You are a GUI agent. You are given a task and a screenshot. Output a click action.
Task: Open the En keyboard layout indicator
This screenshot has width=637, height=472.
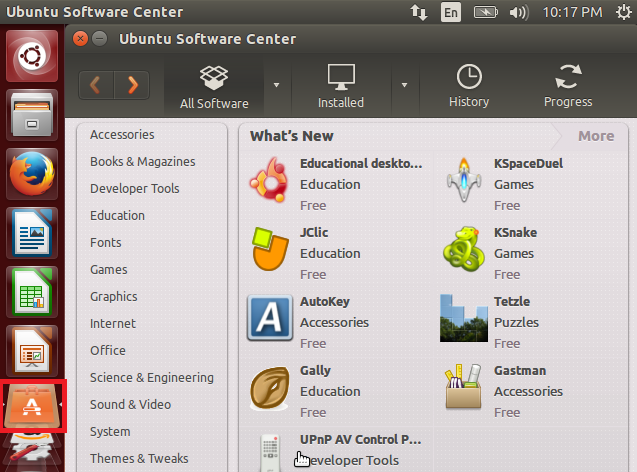click(452, 13)
